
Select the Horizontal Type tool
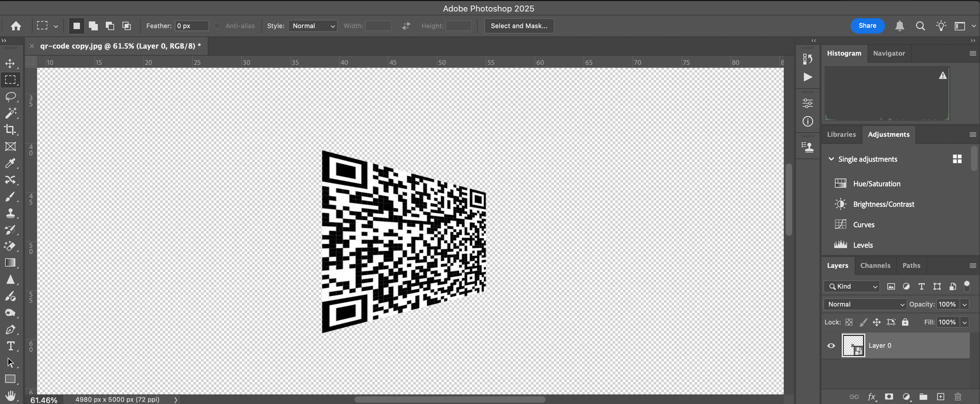(x=10, y=346)
